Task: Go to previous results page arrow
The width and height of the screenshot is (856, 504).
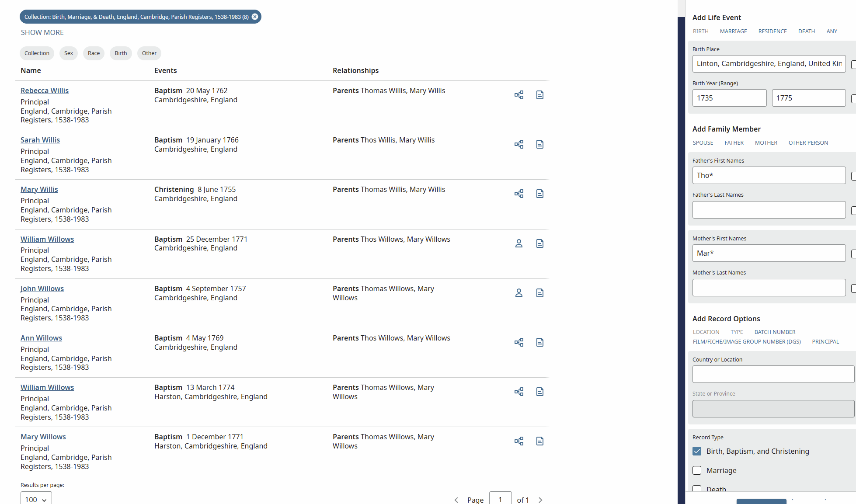Action: [x=456, y=500]
